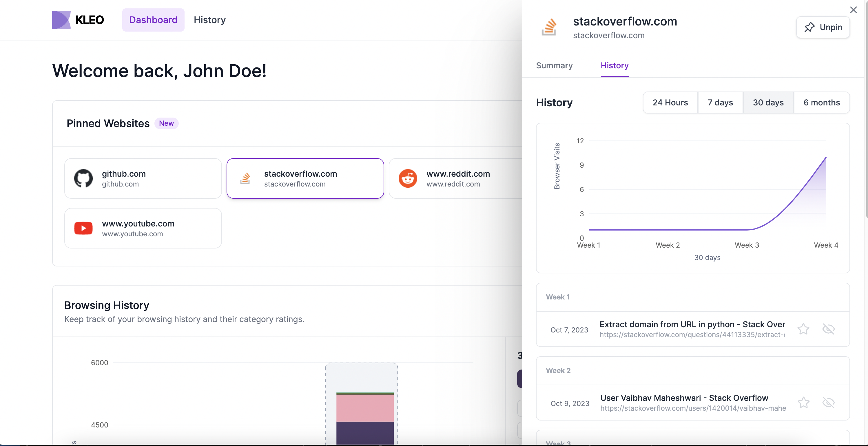Open the www.youtube.com pinned card

(143, 228)
